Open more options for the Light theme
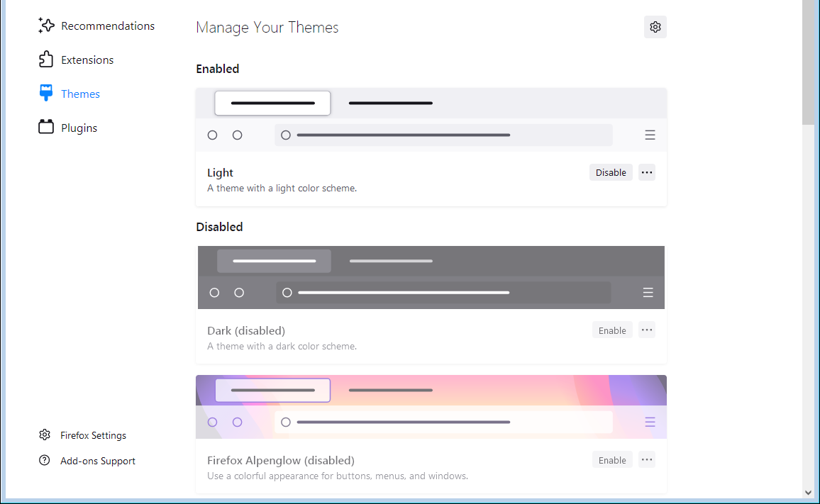 click(x=646, y=172)
